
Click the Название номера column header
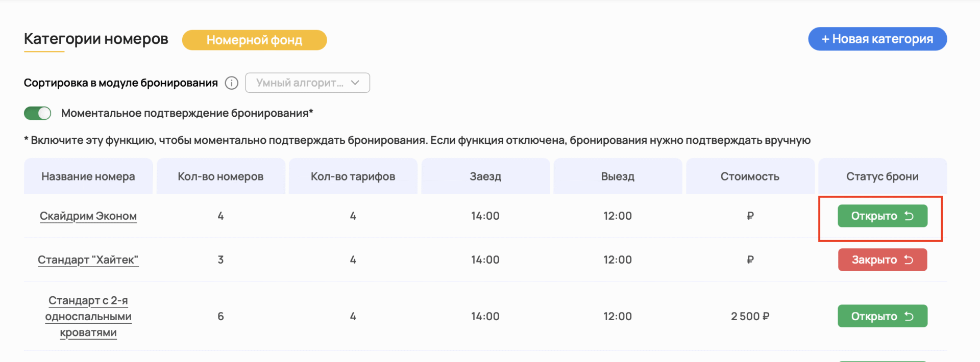88,176
